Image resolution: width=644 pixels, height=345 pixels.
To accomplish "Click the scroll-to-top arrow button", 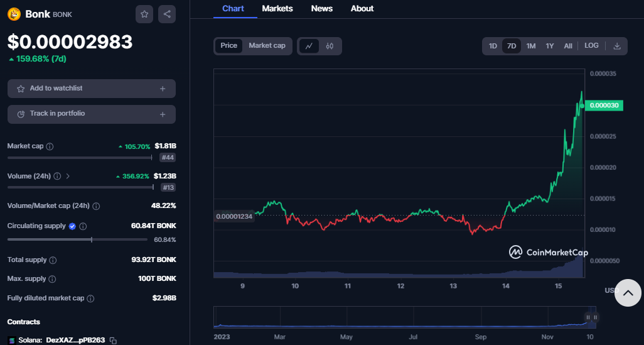I will coord(628,293).
